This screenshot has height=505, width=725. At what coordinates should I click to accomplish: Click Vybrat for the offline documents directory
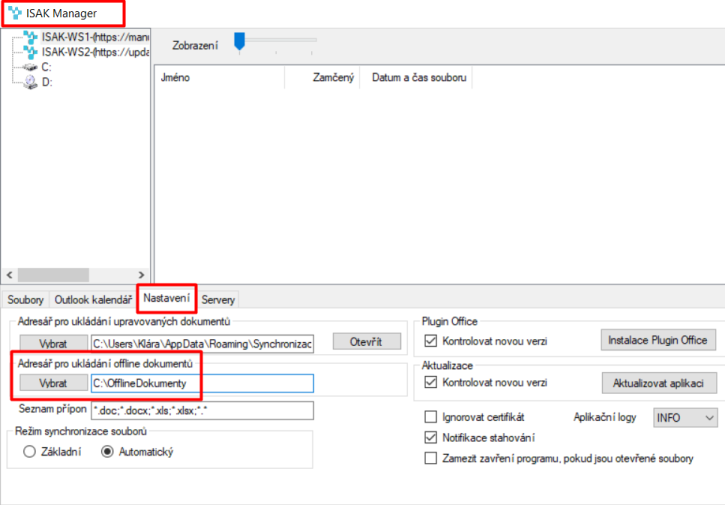(54, 383)
